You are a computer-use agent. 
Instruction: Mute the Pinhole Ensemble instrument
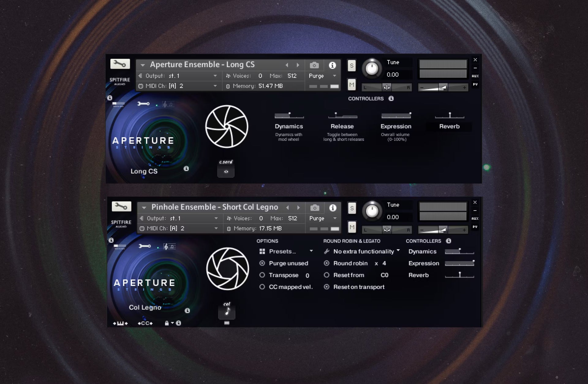pos(352,227)
